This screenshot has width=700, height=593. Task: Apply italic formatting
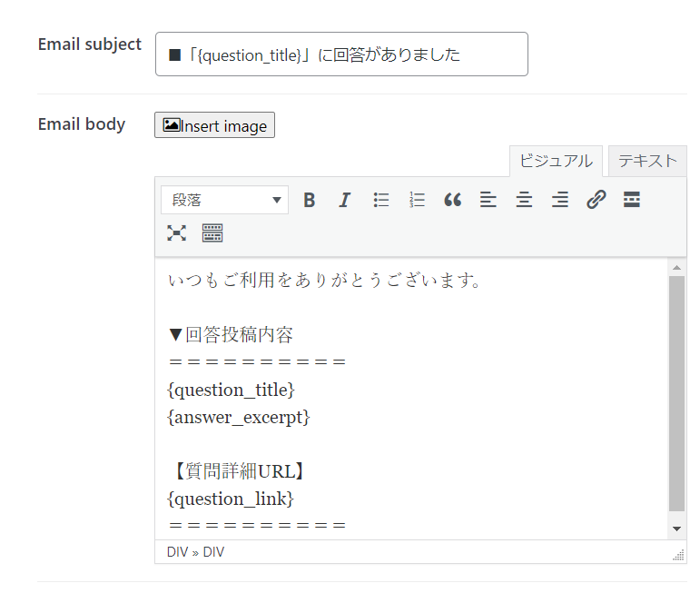pos(344,200)
